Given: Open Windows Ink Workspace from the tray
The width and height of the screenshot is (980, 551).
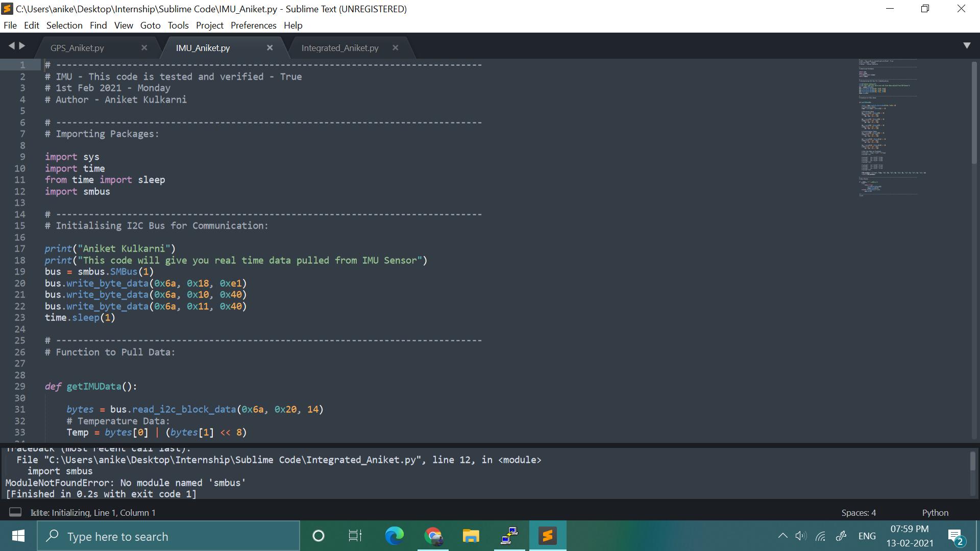Looking at the screenshot, I should (840, 536).
